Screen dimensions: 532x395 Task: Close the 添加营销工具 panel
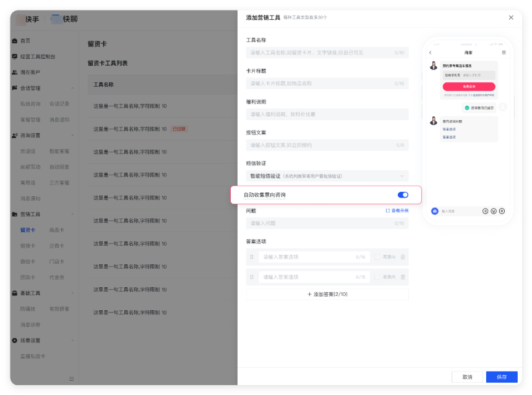click(x=511, y=17)
